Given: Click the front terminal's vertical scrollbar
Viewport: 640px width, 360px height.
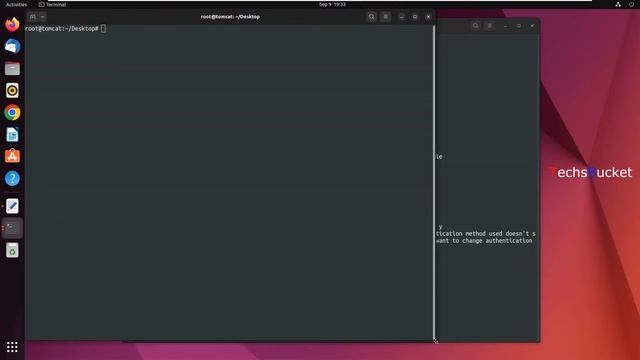Looking at the screenshot, I should pos(434,182).
